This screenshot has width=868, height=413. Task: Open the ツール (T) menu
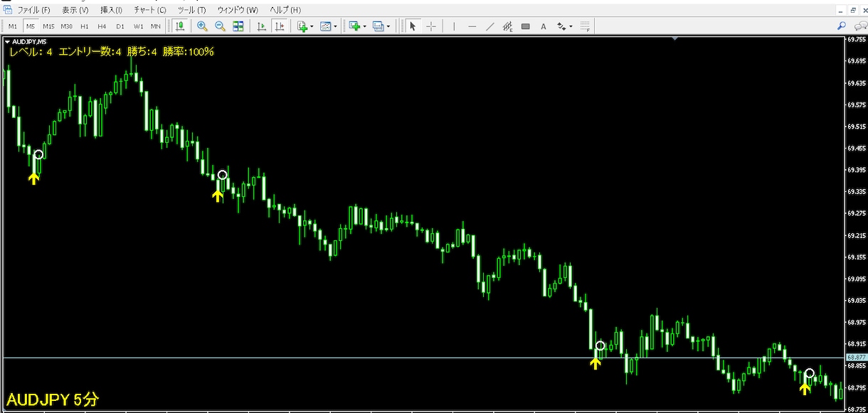click(192, 10)
